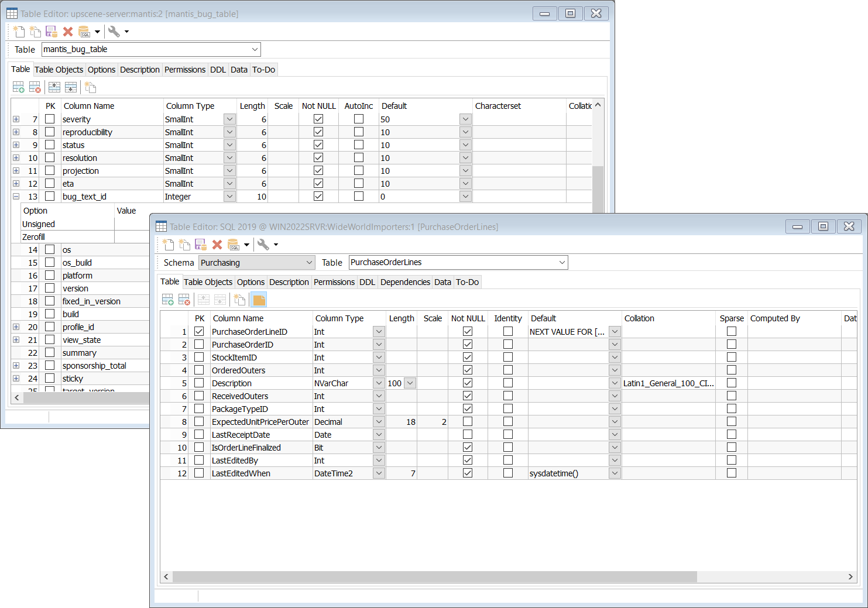868x608 pixels.
Task: Collapse the bug_text_id row expander
Action: 16,197
